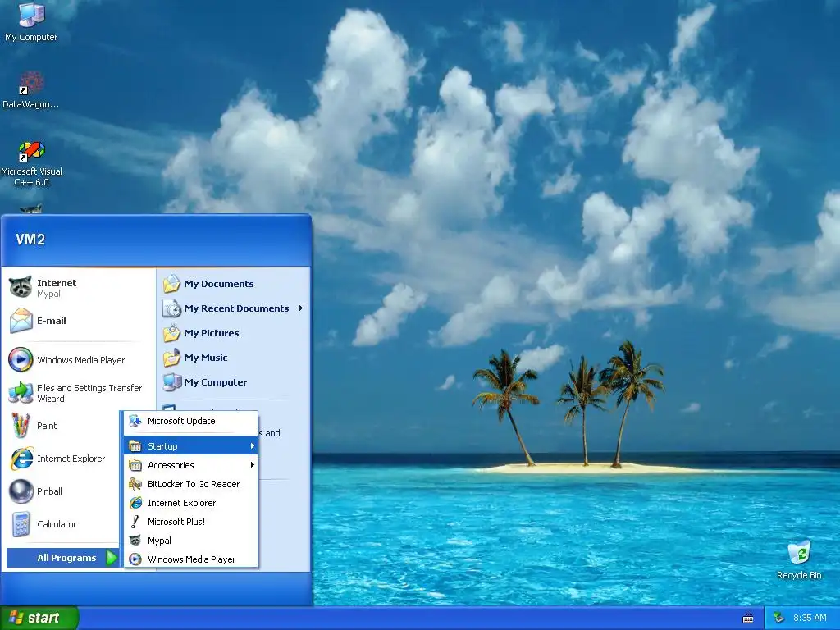This screenshot has width=840, height=630.
Task: Click the Pinball ball icon
Action: pyautogui.click(x=21, y=491)
